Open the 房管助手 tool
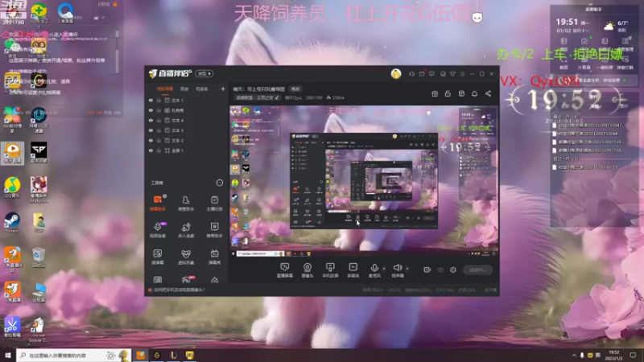The height and width of the screenshot is (362, 644). (186, 204)
